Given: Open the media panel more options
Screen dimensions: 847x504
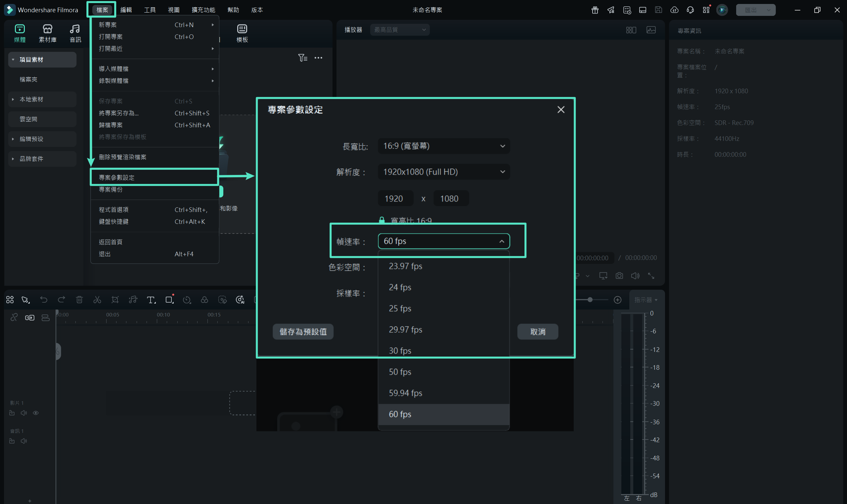Looking at the screenshot, I should [318, 58].
